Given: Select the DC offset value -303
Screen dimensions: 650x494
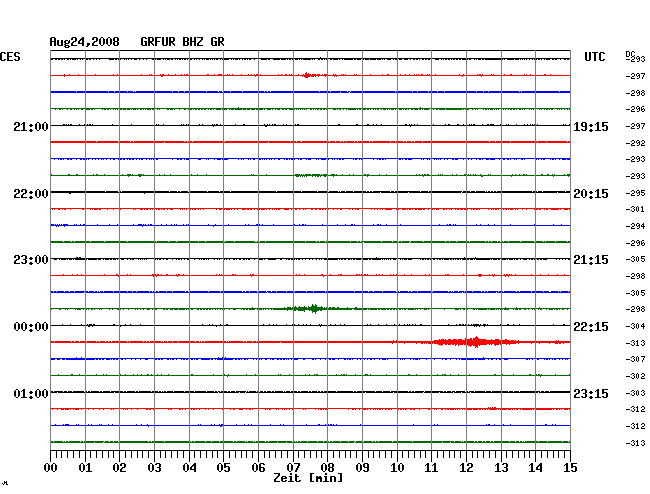Looking at the screenshot, I should tap(635, 393).
